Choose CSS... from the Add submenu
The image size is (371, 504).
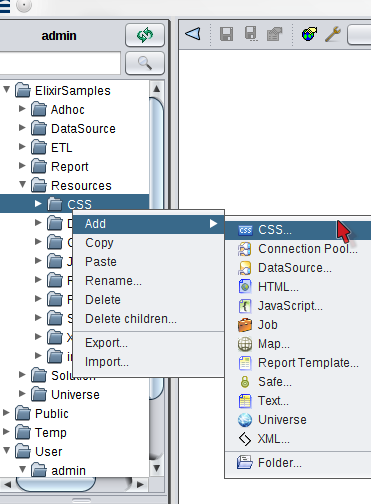click(298, 230)
